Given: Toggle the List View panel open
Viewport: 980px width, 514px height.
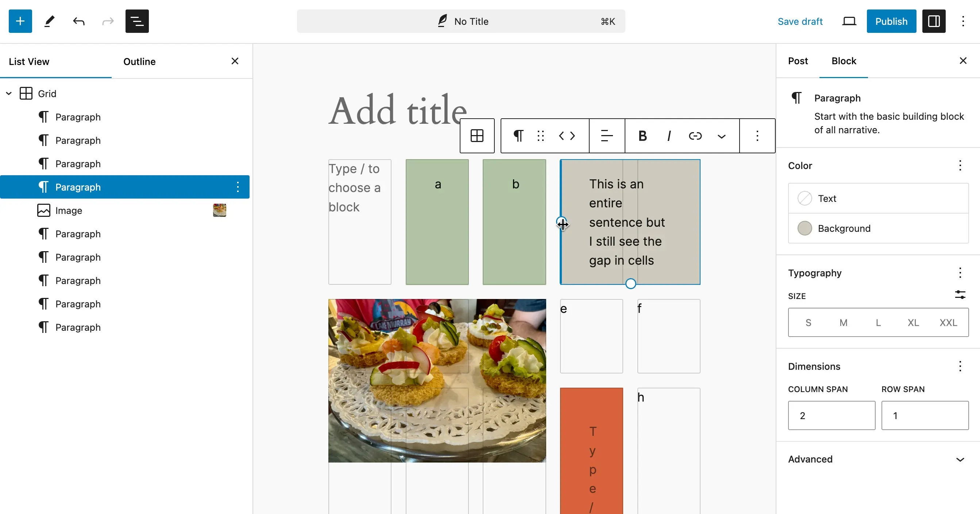Looking at the screenshot, I should click(137, 22).
